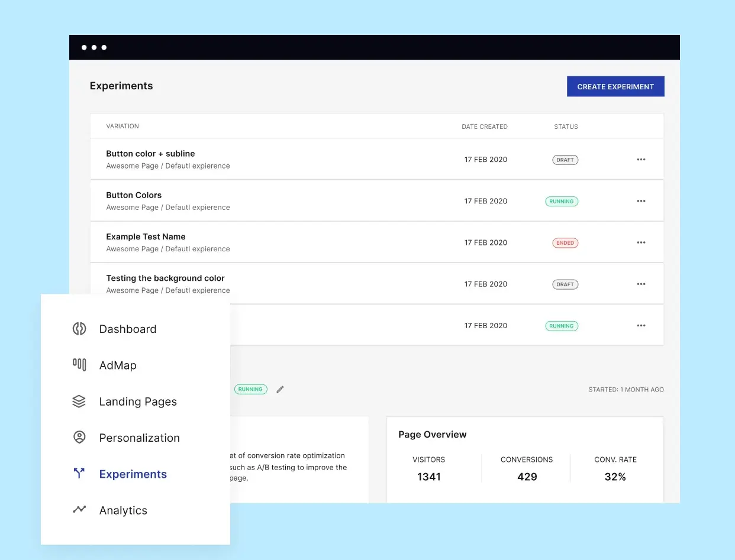
Task: Open Analytics via the trend-line icon
Action: (79, 510)
